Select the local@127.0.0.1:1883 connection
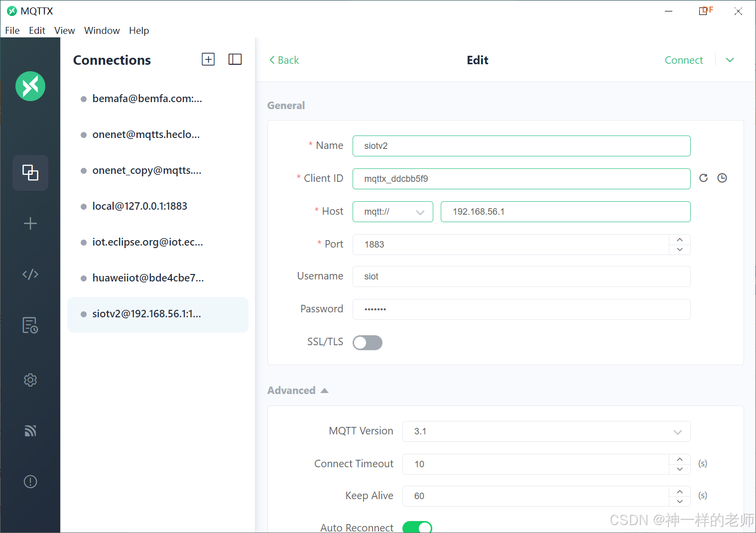This screenshot has width=756, height=533. pyautogui.click(x=158, y=206)
